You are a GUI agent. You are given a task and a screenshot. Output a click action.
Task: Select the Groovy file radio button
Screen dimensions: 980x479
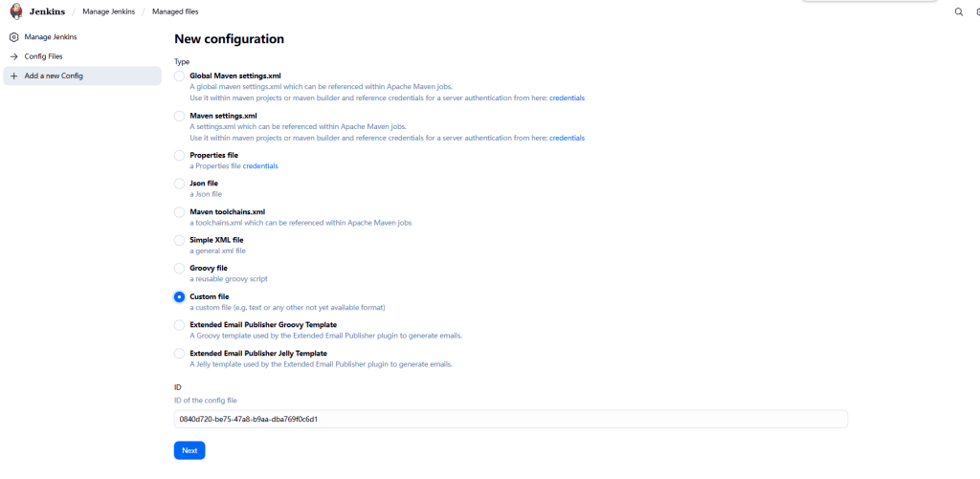pos(180,269)
